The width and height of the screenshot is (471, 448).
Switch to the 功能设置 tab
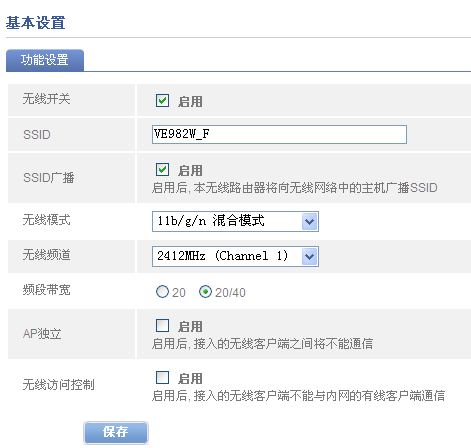coord(45,60)
